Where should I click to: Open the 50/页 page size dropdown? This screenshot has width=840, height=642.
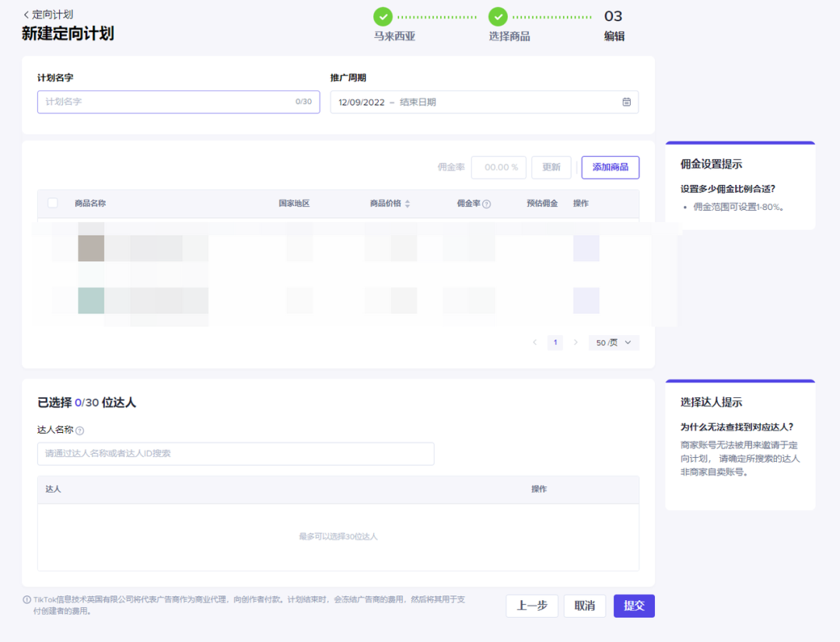point(614,343)
